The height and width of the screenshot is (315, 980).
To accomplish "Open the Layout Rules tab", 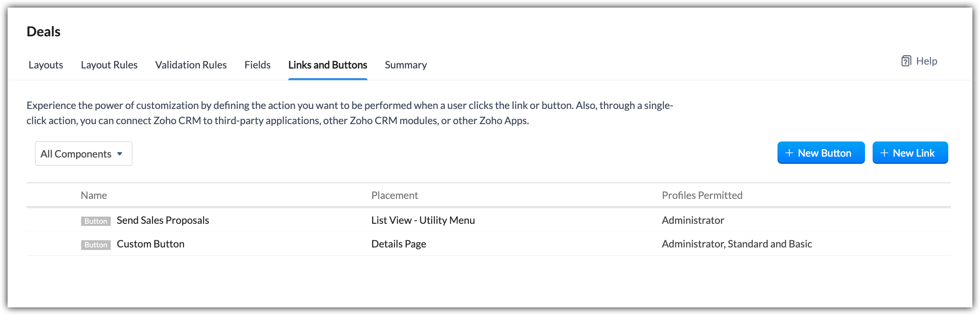I will tap(109, 65).
